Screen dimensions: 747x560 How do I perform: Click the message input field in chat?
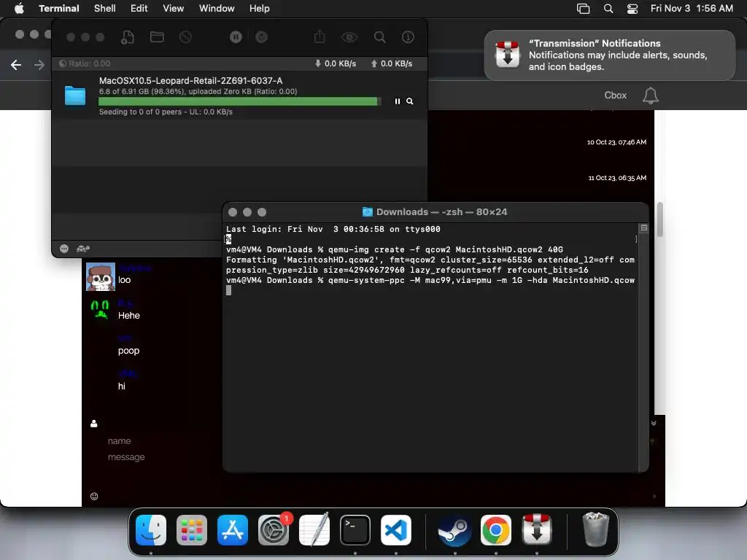[126, 457]
